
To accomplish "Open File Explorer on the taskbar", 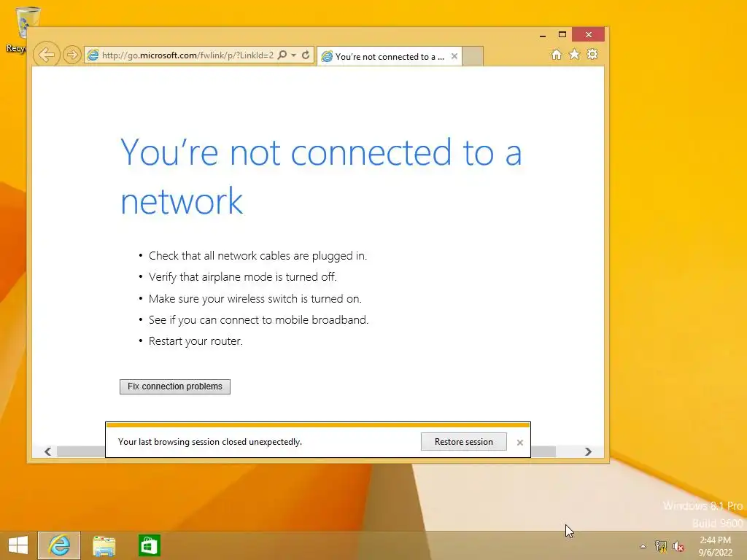I will [104, 545].
